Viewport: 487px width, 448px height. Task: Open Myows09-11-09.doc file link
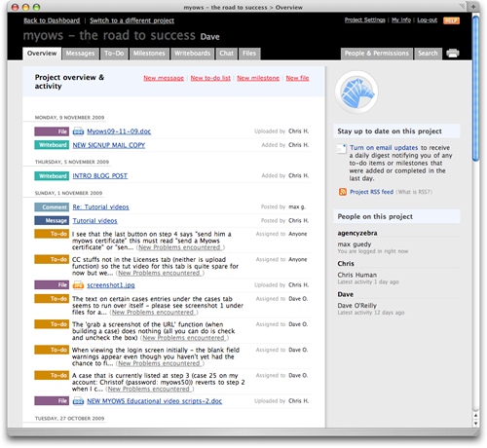(x=119, y=131)
